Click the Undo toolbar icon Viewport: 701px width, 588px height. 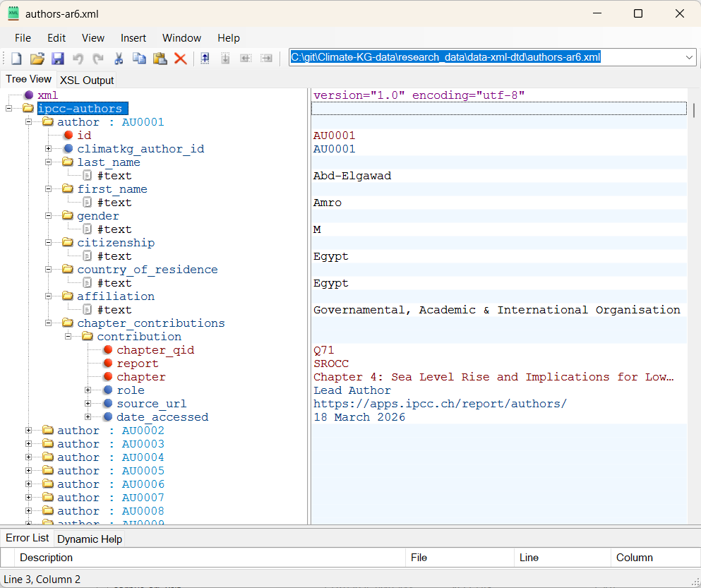pos(78,59)
